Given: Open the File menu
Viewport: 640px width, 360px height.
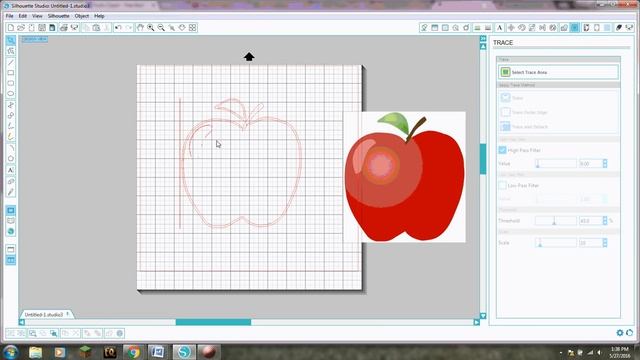Looking at the screenshot, I should (9, 16).
